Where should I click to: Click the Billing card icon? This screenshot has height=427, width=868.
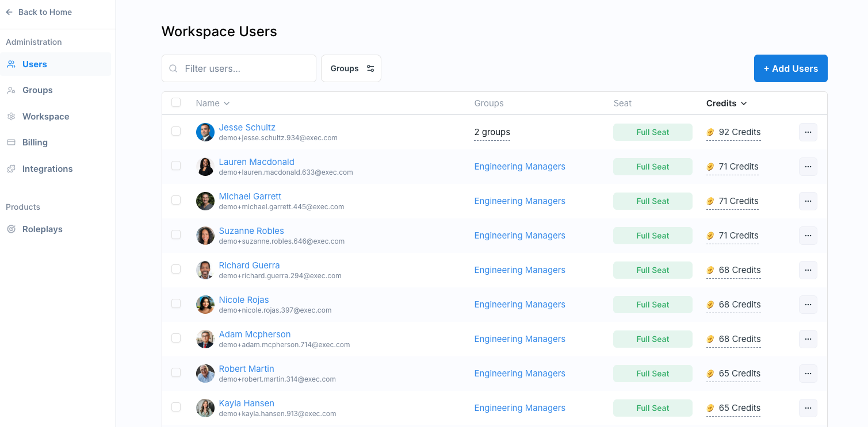11,143
